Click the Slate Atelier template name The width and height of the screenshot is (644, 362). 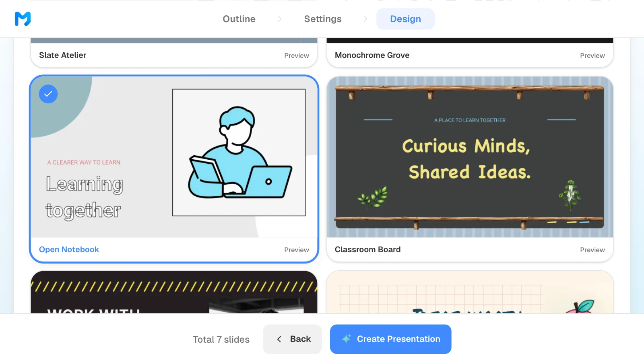click(x=62, y=55)
